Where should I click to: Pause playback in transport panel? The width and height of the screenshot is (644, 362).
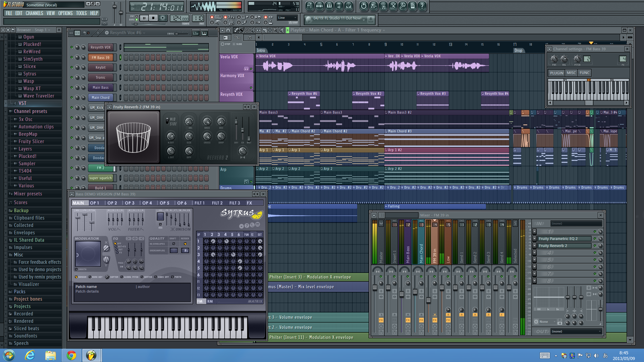[144, 18]
